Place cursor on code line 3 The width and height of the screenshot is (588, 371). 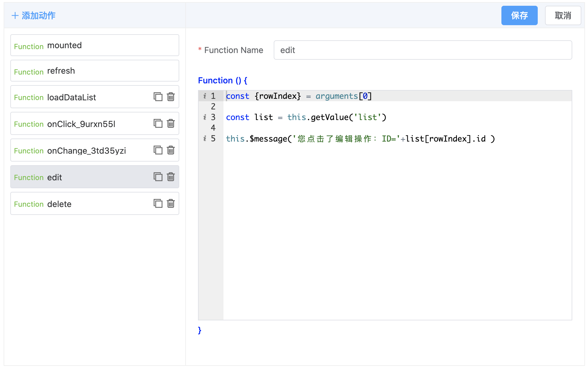306,117
